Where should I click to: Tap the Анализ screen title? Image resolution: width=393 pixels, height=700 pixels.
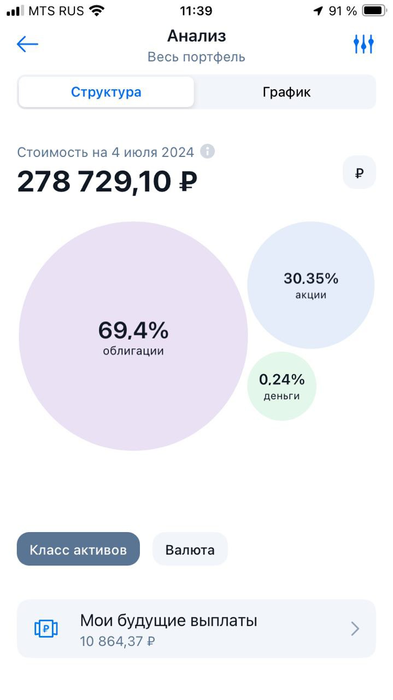[x=196, y=36]
